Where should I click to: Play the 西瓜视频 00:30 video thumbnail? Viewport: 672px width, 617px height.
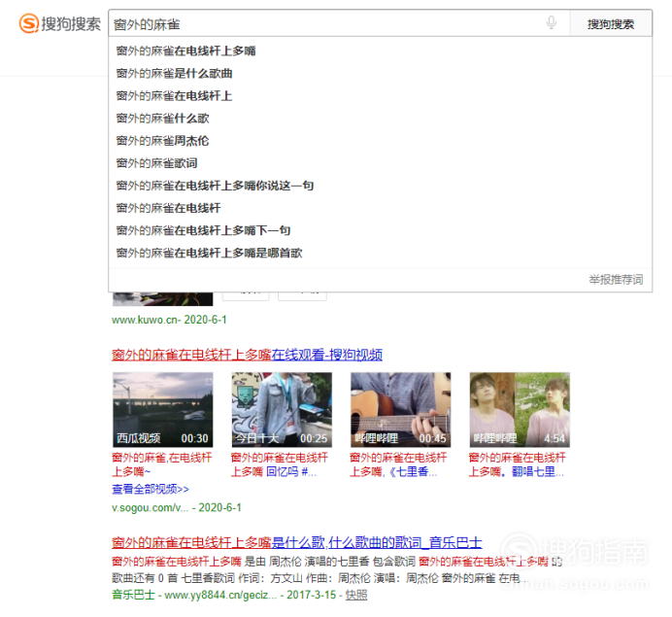[162, 409]
